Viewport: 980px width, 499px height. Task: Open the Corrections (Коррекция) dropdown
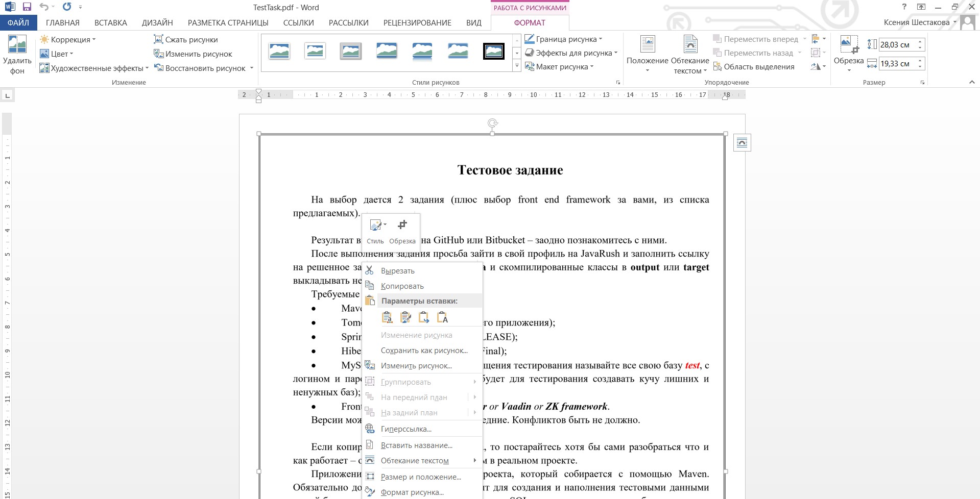tap(68, 39)
